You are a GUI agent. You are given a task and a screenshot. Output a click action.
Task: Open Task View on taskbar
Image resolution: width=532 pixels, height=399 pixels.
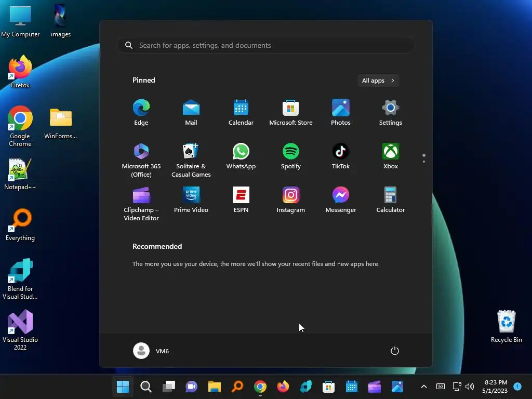[x=169, y=387]
